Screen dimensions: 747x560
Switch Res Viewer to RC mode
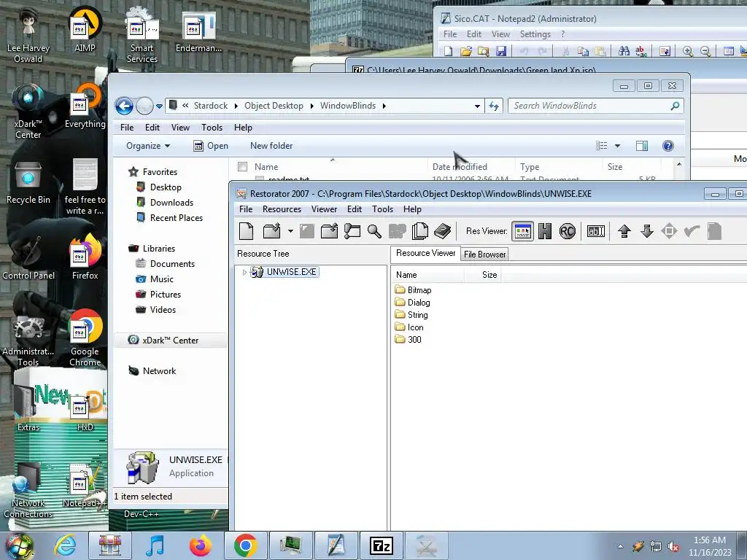567,231
